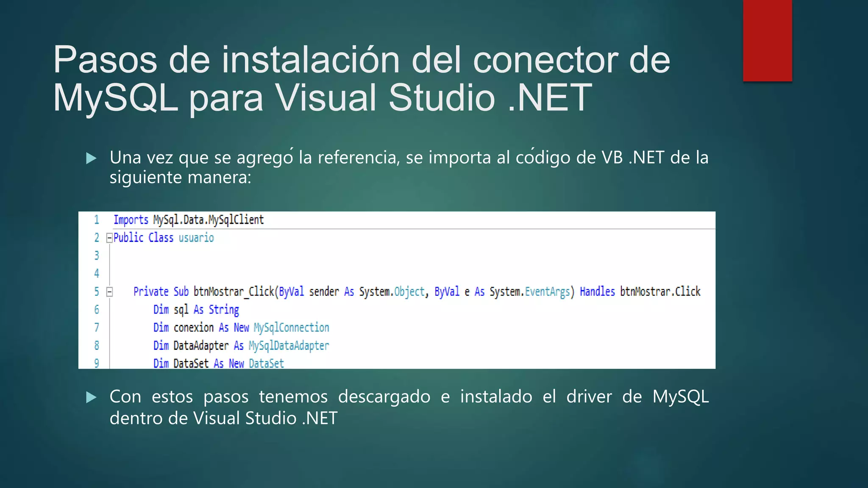Click the 'Imports MySql.Data.MySqlClient' code line
This screenshot has width=868, height=488.
pos(189,220)
